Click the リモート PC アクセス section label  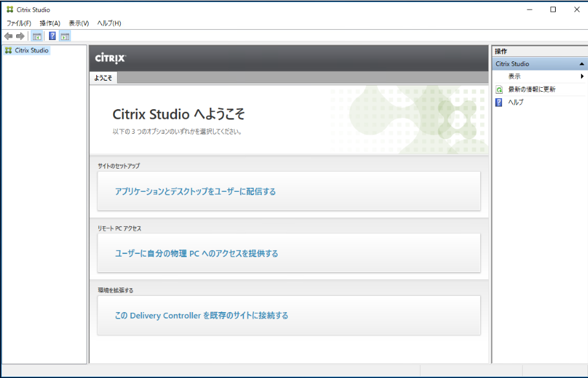click(x=120, y=228)
